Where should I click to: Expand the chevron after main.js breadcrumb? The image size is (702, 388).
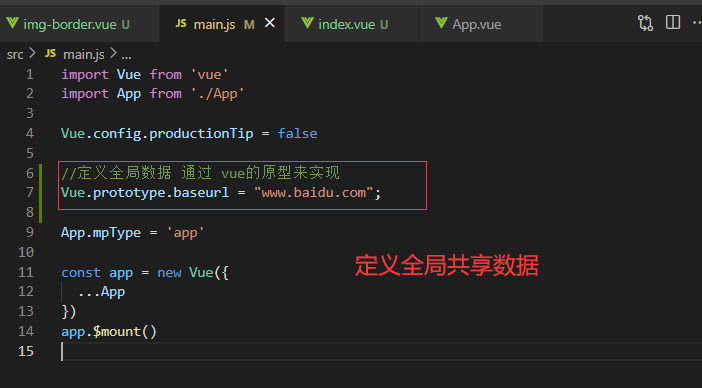point(113,54)
